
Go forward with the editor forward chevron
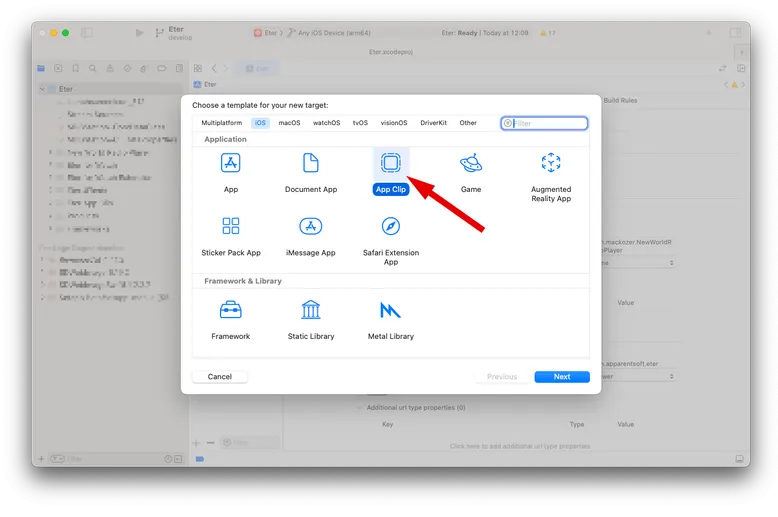tap(226, 68)
